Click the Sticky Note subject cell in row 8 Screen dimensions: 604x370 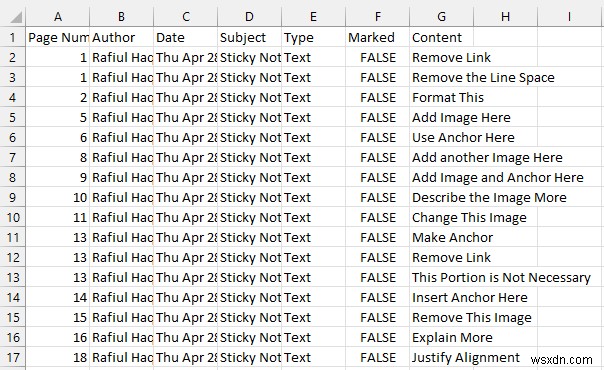(x=250, y=177)
